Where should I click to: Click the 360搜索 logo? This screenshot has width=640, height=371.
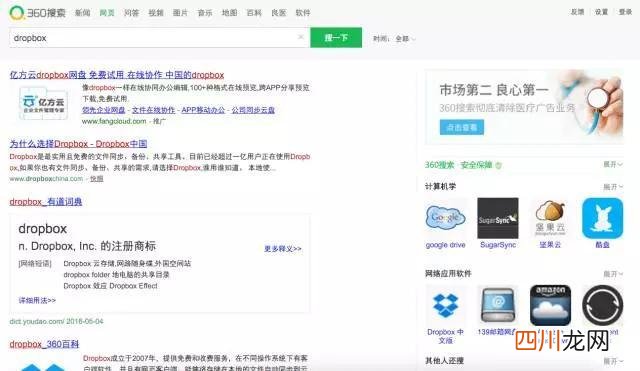click(38, 13)
